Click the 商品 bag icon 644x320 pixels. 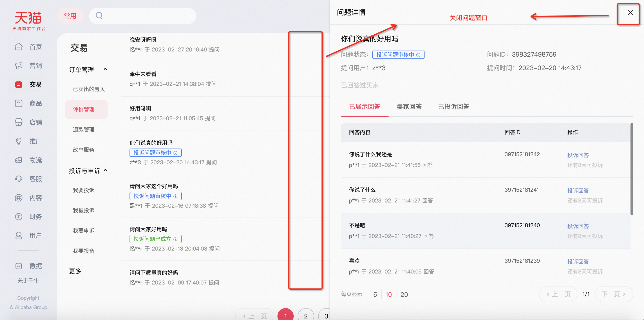18,103
